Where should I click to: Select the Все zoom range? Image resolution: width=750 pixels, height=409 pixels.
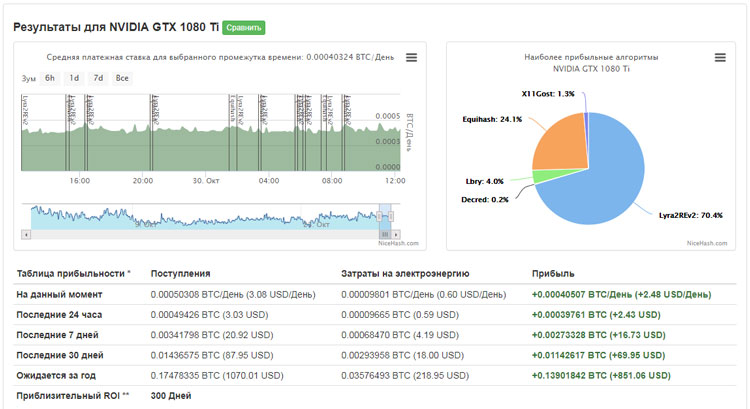click(x=122, y=78)
